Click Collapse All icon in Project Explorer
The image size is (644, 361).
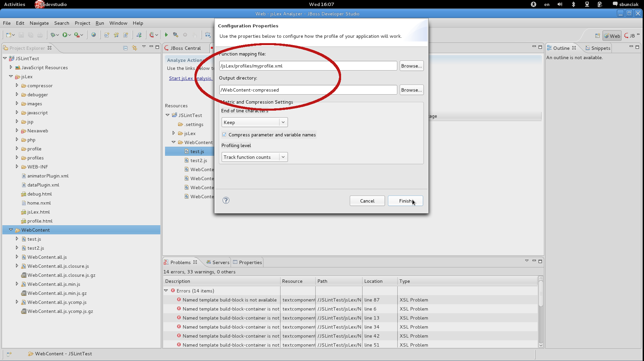126,48
